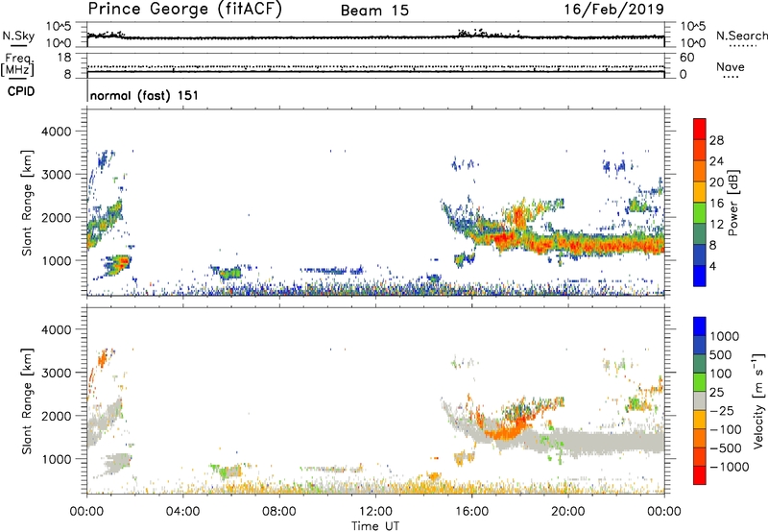The image size is (768, 532).
Task: Click the 'Nave' legend label
Action: [731, 66]
